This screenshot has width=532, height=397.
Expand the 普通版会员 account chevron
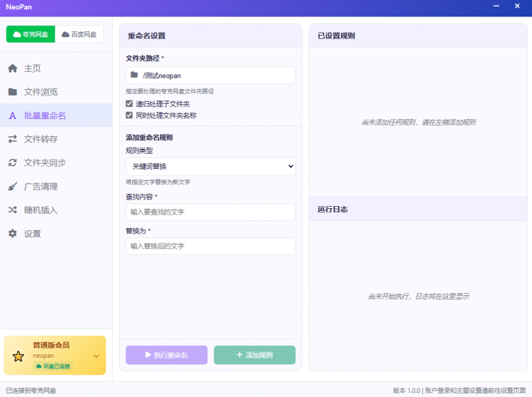coord(96,356)
